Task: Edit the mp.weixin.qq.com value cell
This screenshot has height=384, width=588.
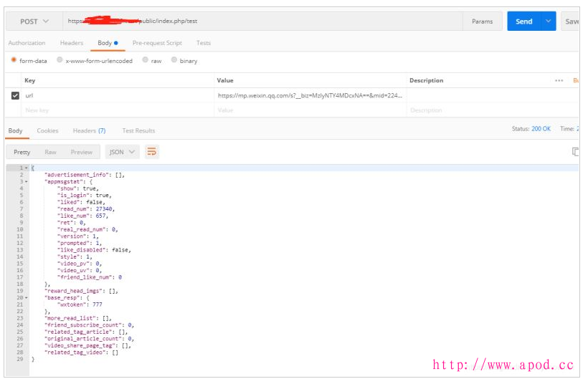Action: click(310, 95)
